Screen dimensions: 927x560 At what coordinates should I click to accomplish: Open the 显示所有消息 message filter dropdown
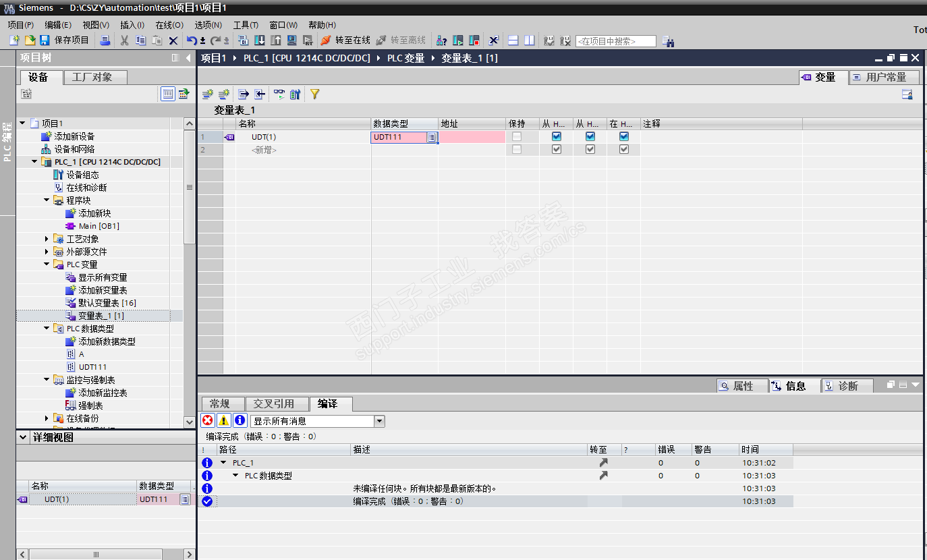(380, 421)
